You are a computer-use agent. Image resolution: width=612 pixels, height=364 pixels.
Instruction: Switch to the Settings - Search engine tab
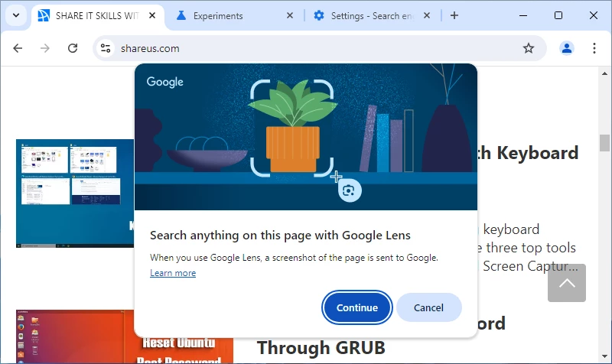pyautogui.click(x=371, y=16)
